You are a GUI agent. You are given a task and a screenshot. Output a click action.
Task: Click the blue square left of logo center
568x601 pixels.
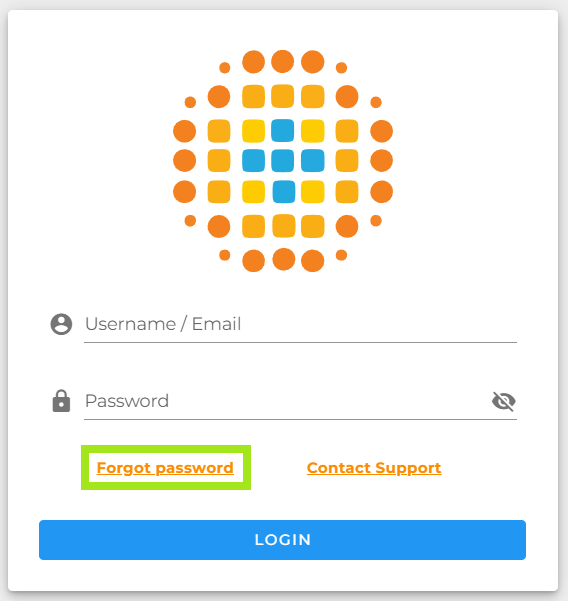coord(253,161)
